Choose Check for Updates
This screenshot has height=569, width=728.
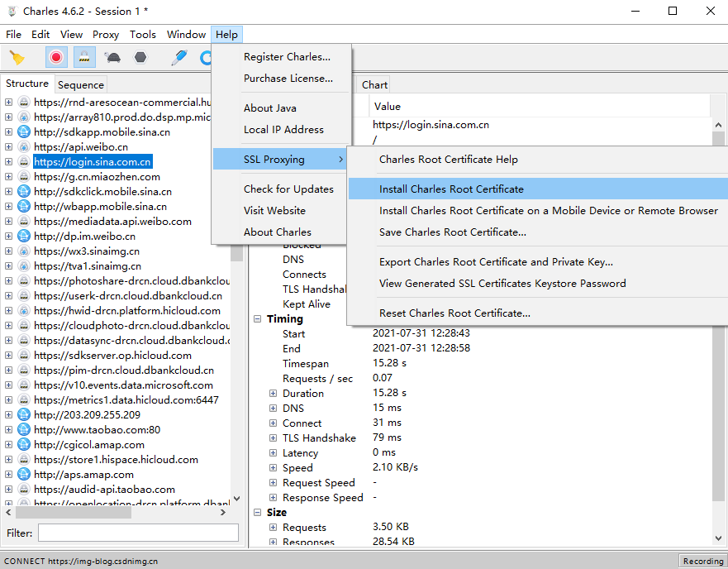coord(280,189)
